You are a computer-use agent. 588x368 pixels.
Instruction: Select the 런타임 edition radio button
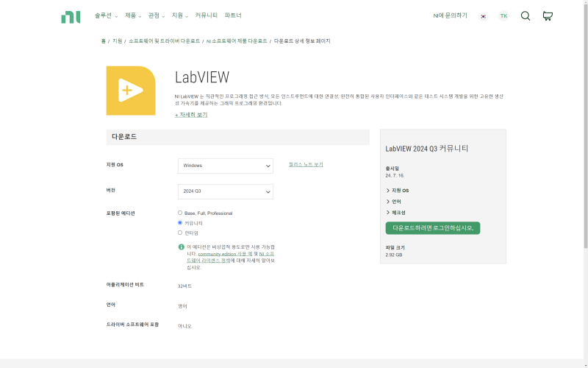tap(180, 233)
